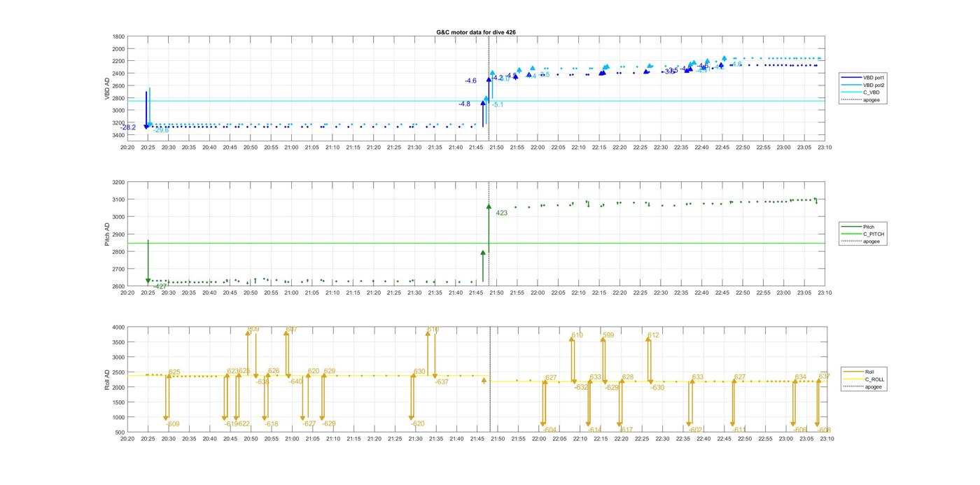Click the "21:00" time tick under Roll plot
Screen dimensions: 980x485
pyautogui.click(x=291, y=439)
